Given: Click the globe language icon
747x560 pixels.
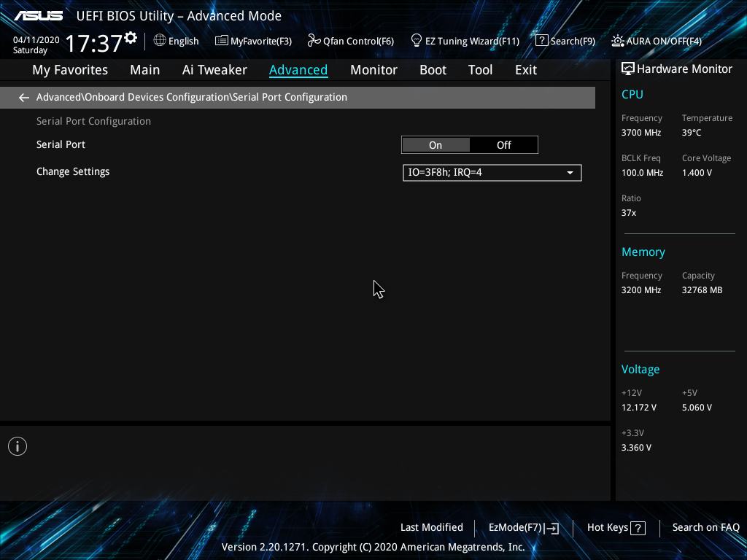Looking at the screenshot, I should [x=160, y=41].
